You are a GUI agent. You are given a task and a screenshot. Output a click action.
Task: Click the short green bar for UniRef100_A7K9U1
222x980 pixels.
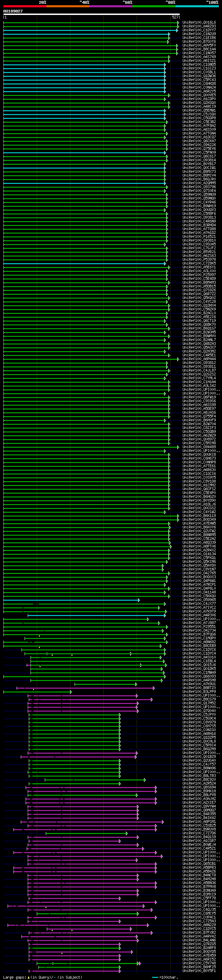pyautogui.click(x=105, y=684)
